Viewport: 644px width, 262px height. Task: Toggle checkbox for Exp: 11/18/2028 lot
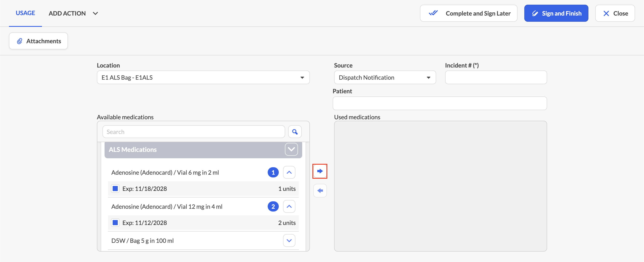115,189
